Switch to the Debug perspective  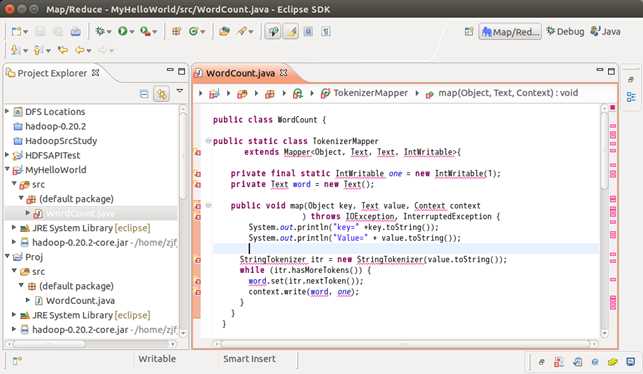coord(565,32)
